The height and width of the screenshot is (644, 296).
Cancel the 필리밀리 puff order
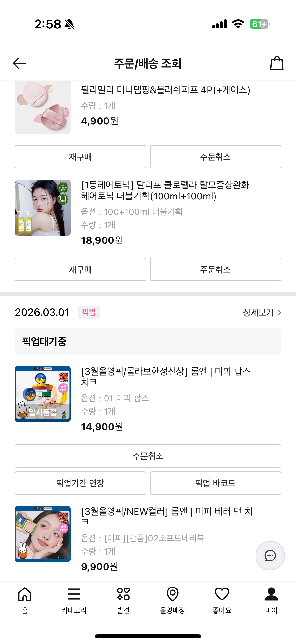point(215,157)
